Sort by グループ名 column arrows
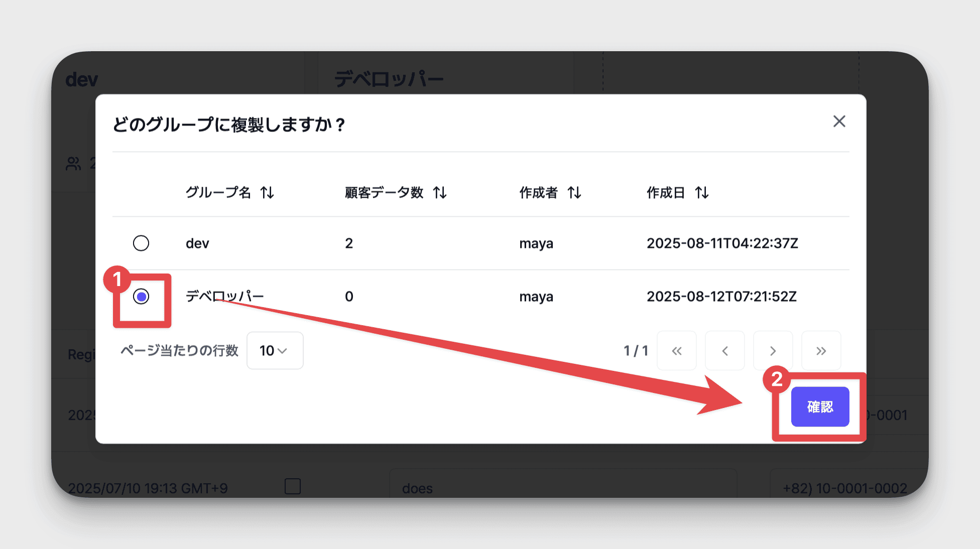 tap(267, 193)
